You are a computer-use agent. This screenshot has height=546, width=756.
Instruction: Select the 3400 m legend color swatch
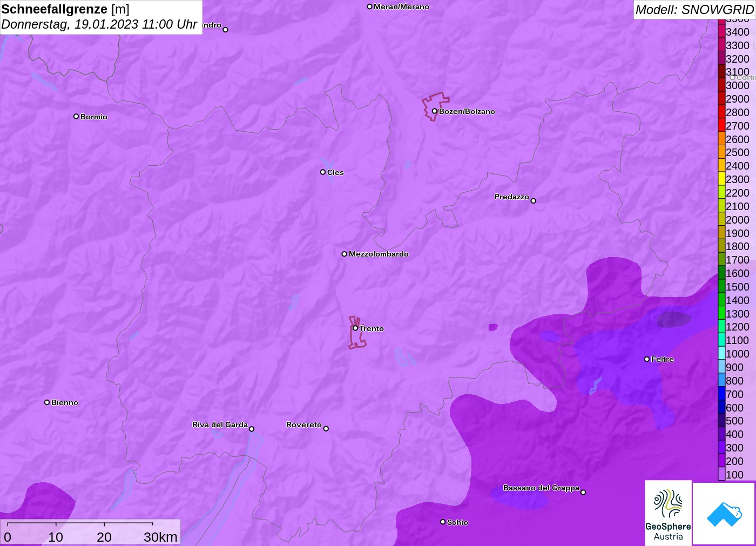coord(721,31)
